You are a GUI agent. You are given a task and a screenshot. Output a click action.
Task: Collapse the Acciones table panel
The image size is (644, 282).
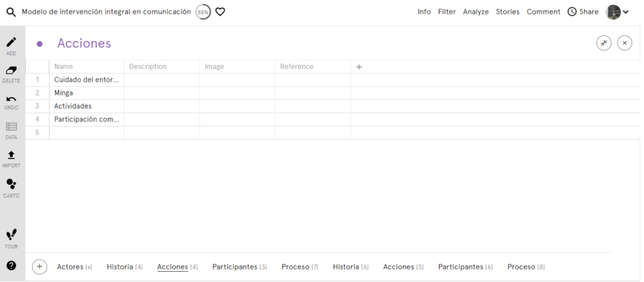point(604,43)
